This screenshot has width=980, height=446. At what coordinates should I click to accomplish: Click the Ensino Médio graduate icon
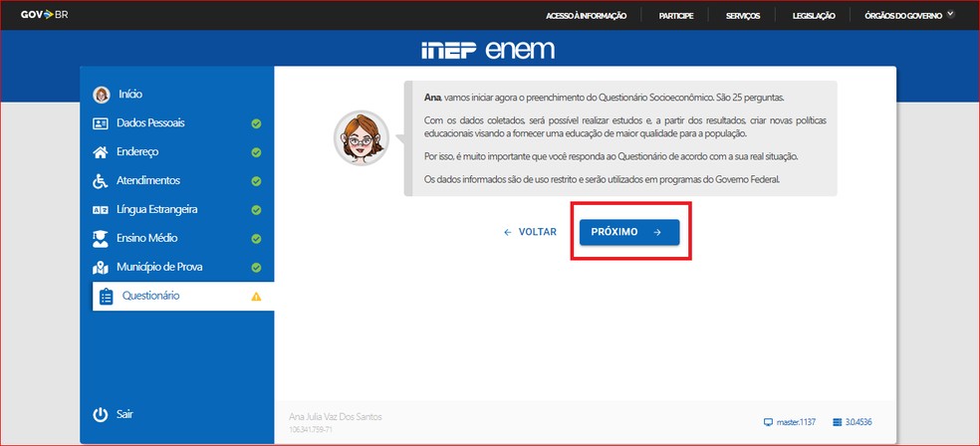(101, 239)
